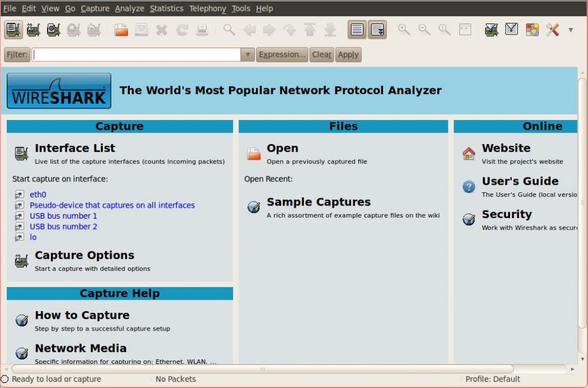Image resolution: width=588 pixels, height=388 pixels.
Task: Click icon beside Pseudo-device entry
Action: click(19, 205)
